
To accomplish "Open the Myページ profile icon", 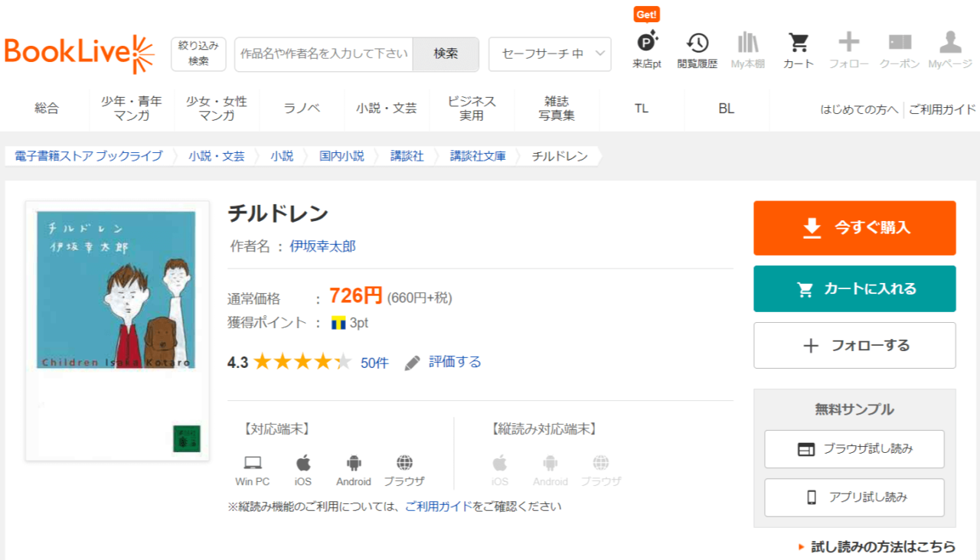I will [950, 42].
